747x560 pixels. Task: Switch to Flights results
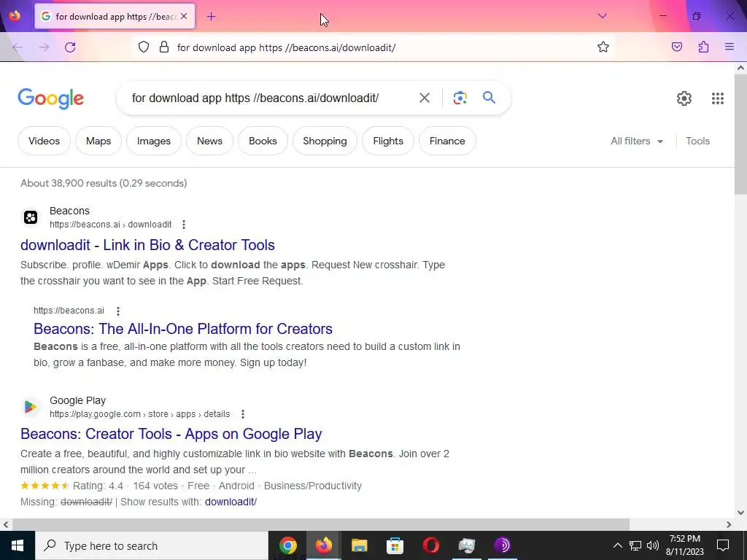click(x=388, y=141)
